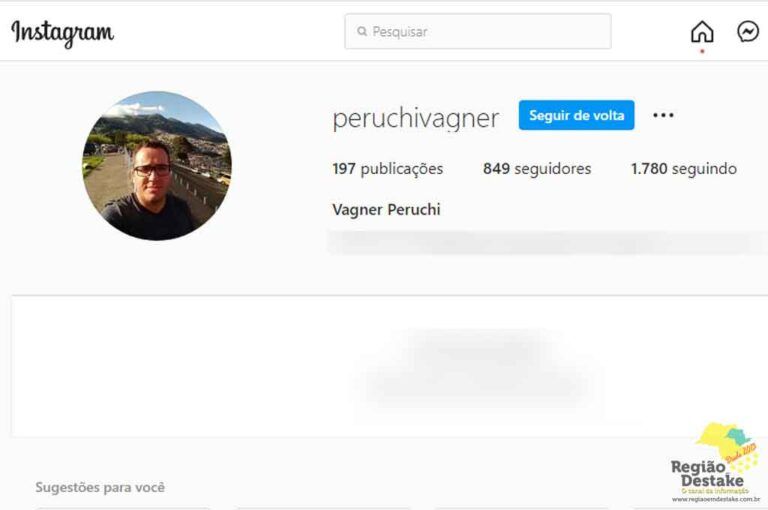This screenshot has height=510, width=768.
Task: Click the red notification dot under home
Action: point(702,51)
